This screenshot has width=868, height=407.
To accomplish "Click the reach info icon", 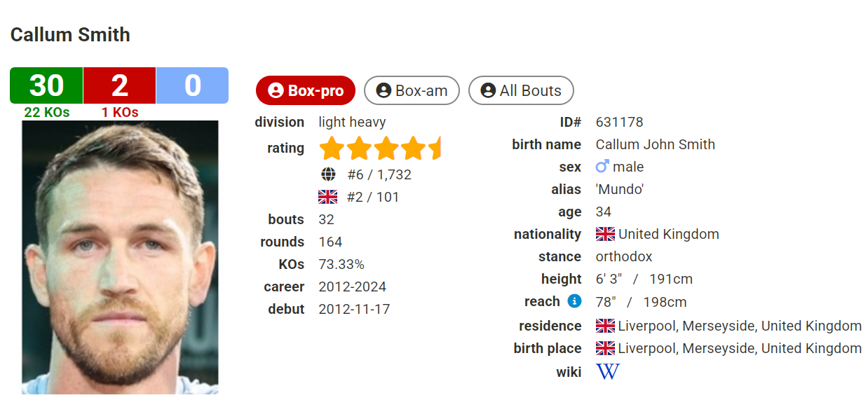I will [x=574, y=301].
